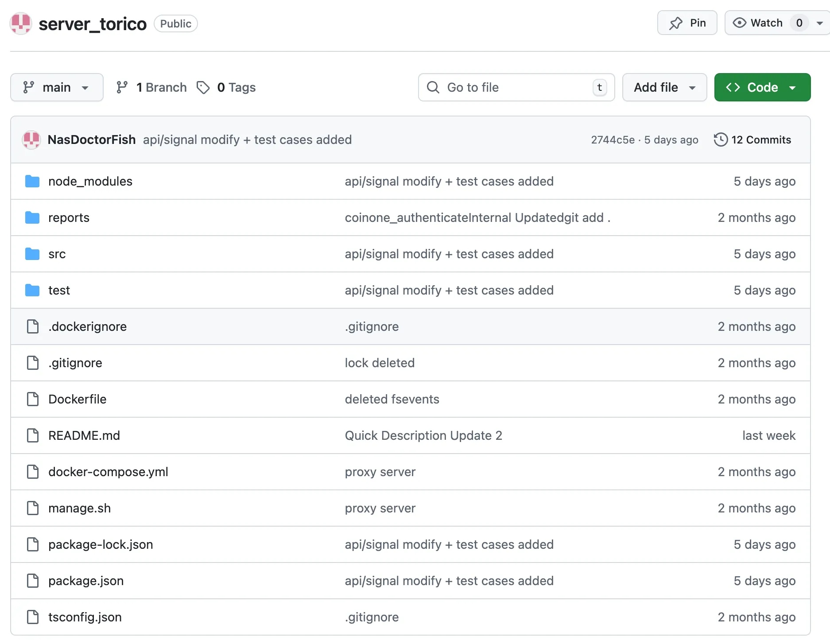Open the NasDoctorFish profile link
The width and height of the screenshot is (830, 644).
92,140
